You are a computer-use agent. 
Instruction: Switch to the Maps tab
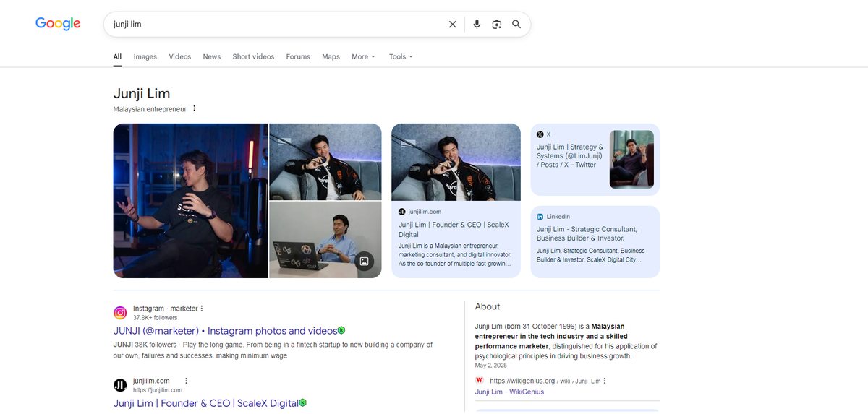pos(331,56)
